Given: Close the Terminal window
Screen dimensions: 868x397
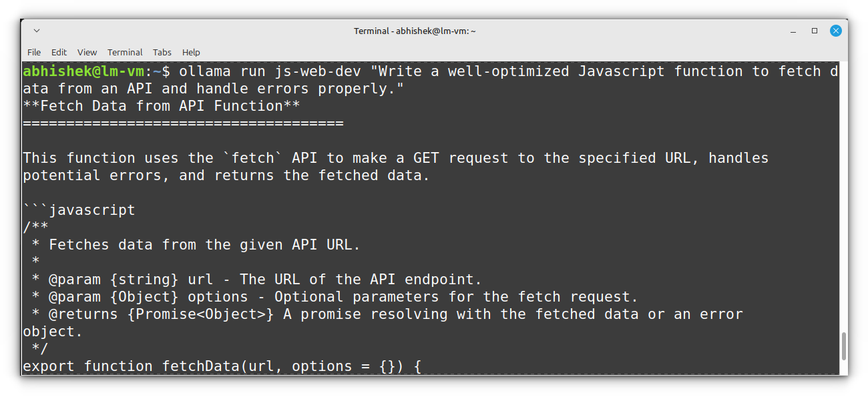Looking at the screenshot, I should pos(835,31).
